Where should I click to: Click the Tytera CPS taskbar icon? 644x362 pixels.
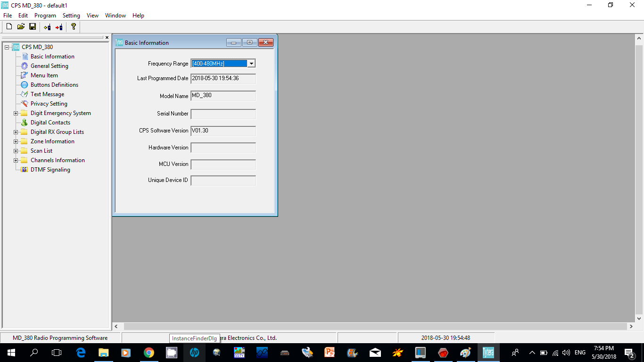[x=488, y=353]
